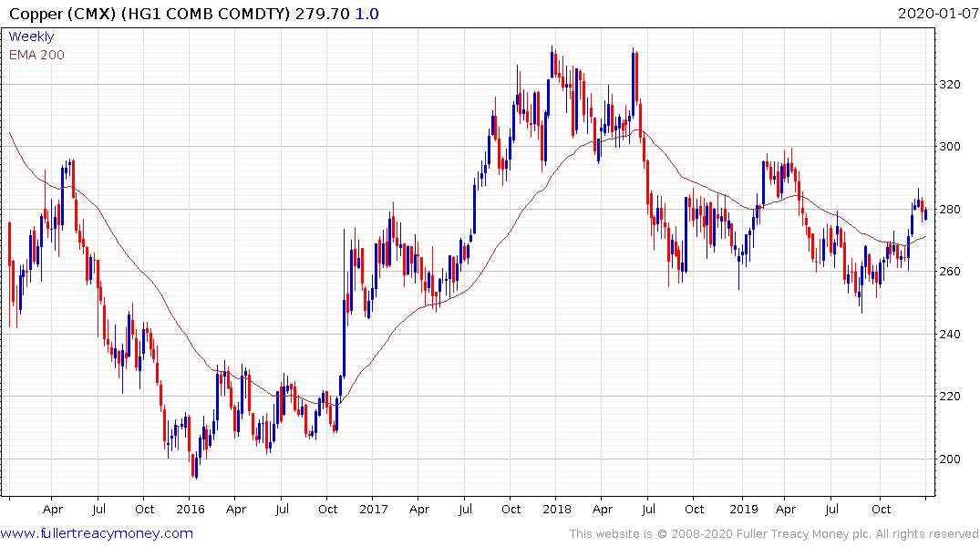Click the 240 price axis label

coord(950,335)
